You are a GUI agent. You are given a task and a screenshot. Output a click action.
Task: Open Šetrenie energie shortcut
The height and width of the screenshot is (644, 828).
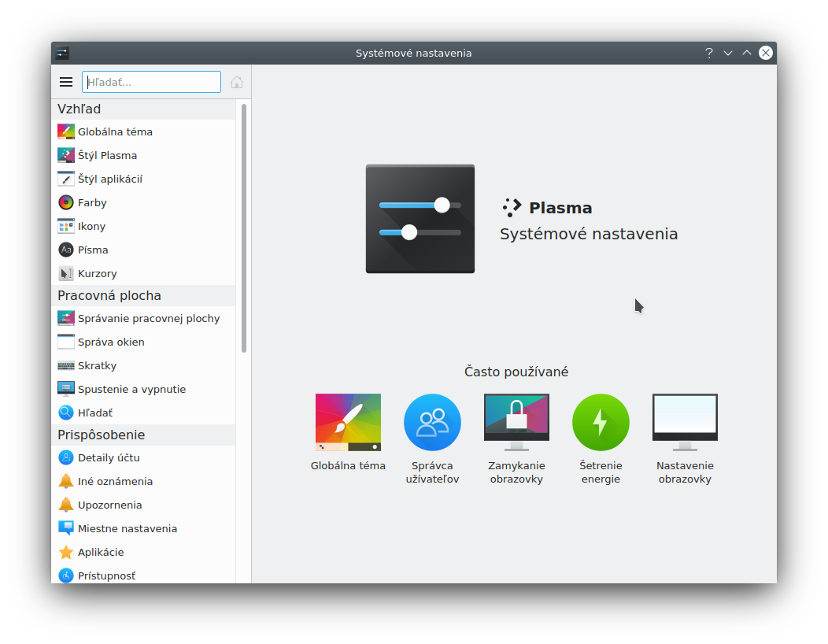tap(601, 439)
